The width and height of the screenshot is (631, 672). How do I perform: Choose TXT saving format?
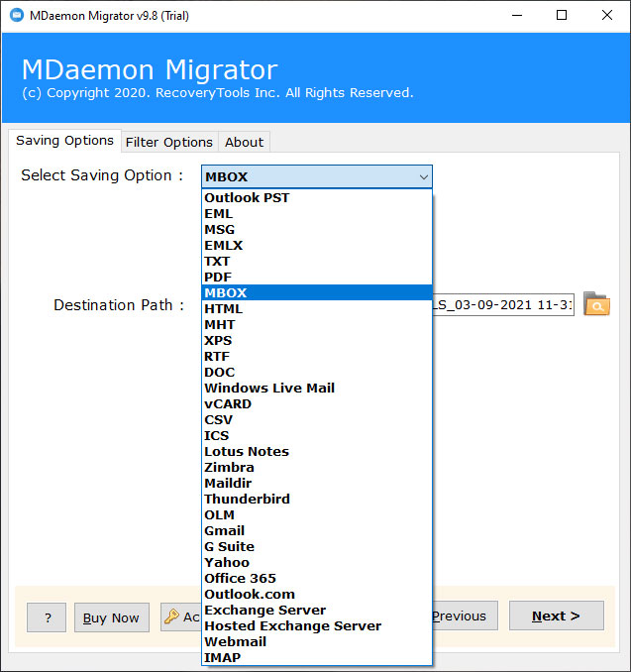tap(317, 261)
